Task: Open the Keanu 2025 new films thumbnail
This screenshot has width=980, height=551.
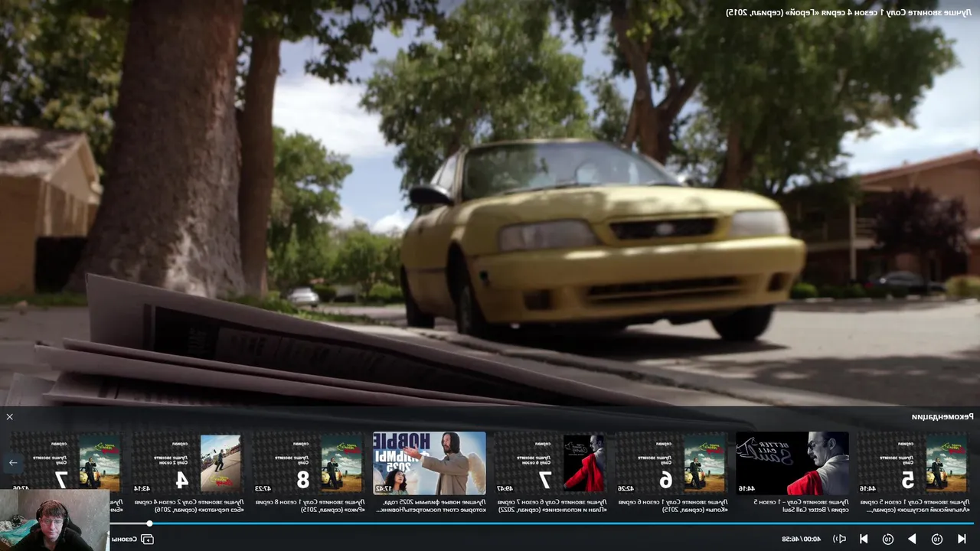Action: tap(430, 463)
